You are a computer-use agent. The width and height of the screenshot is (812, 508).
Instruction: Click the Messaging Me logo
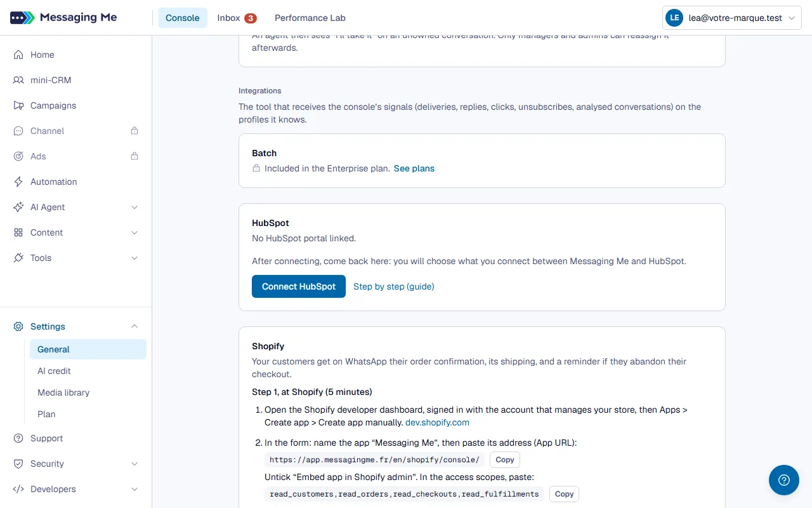point(63,18)
